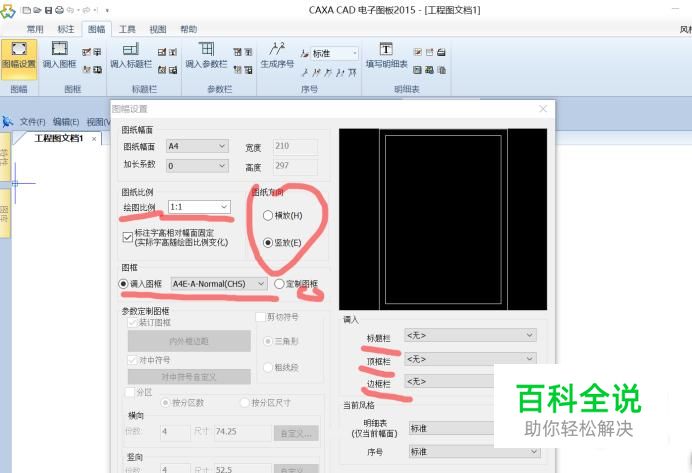Click top-left small icon in 明细表 group
The image size is (692, 473).
point(417,52)
